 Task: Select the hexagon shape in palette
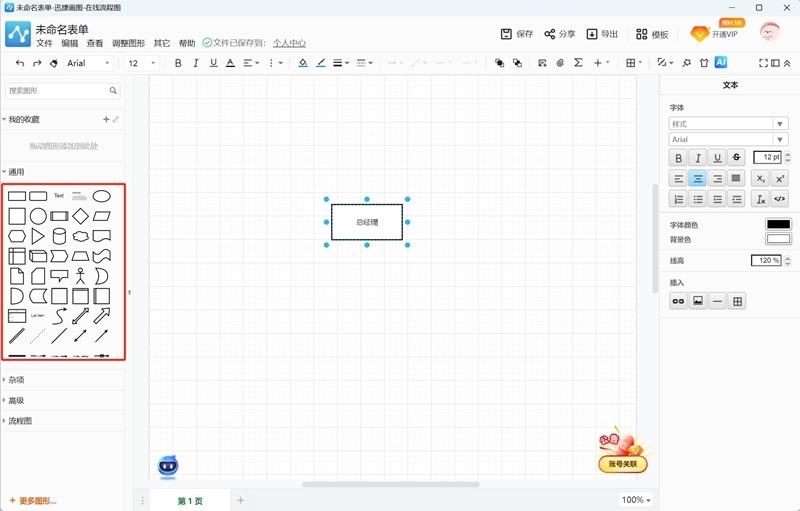[x=17, y=236]
